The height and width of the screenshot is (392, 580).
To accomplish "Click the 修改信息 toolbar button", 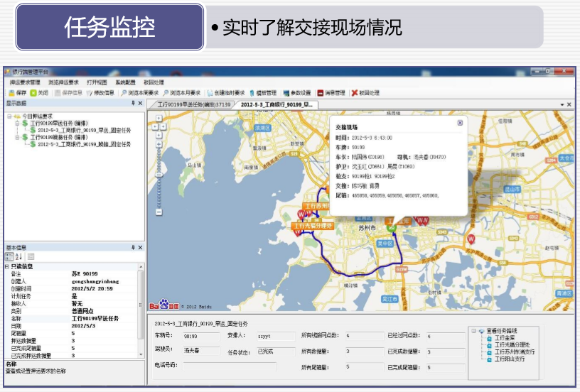I will (100, 93).
